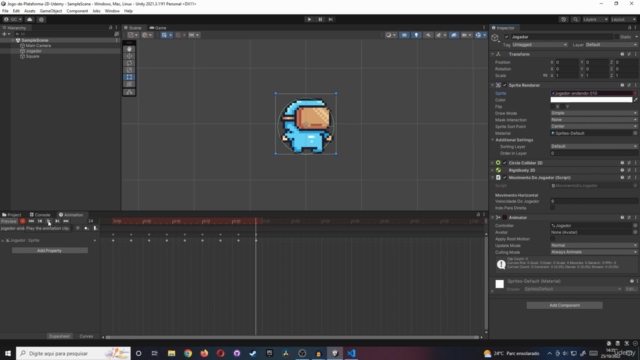The width and height of the screenshot is (640, 360).
Task: Open the scene camera settings dropdown
Action: coord(466,35)
